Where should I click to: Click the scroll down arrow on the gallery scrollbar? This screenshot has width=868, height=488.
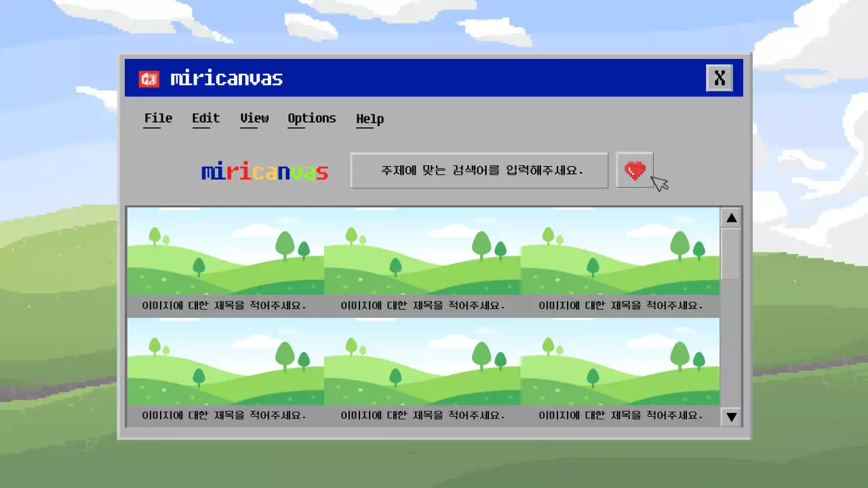(x=731, y=418)
